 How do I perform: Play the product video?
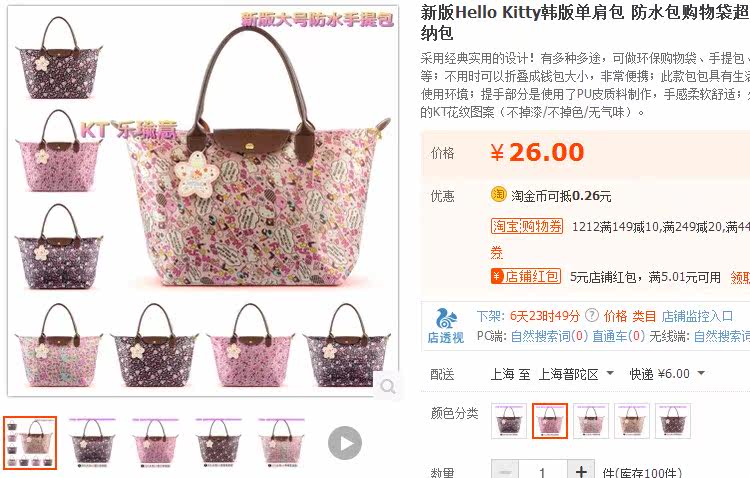pyautogui.click(x=344, y=443)
